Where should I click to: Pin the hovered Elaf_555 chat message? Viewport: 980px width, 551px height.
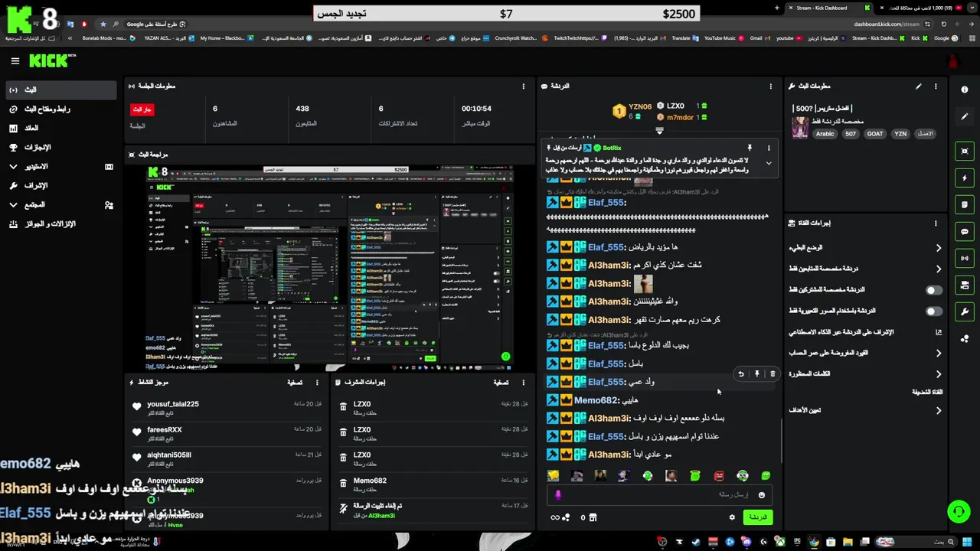pyautogui.click(x=756, y=374)
